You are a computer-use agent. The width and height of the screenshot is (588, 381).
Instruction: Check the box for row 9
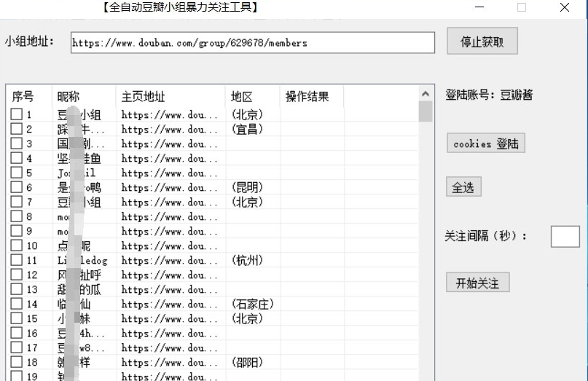coord(17,231)
